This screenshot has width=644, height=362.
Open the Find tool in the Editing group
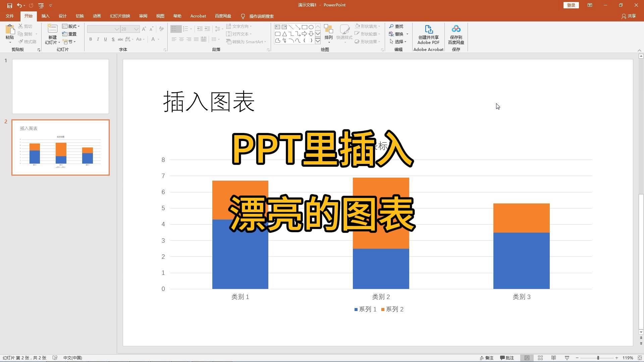[x=397, y=26]
